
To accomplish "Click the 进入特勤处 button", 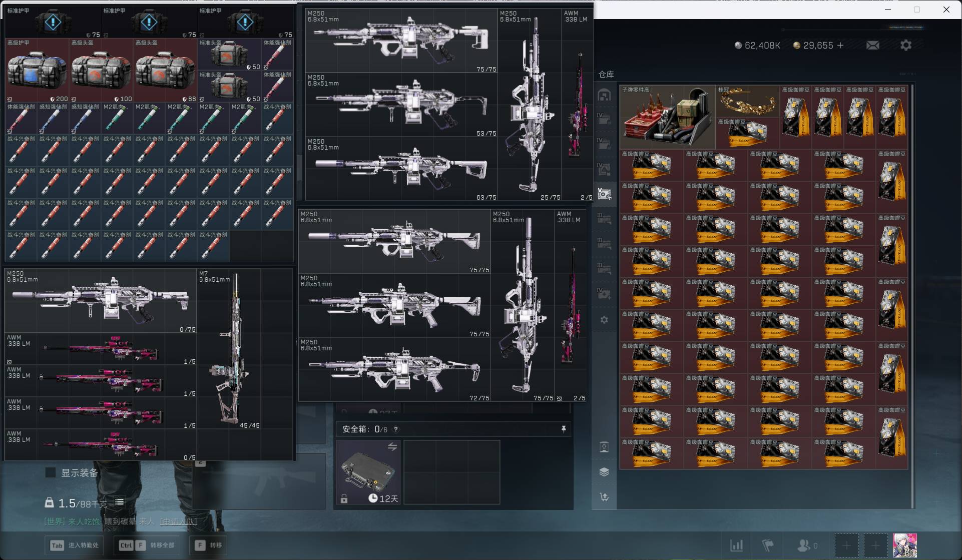I will (75, 545).
